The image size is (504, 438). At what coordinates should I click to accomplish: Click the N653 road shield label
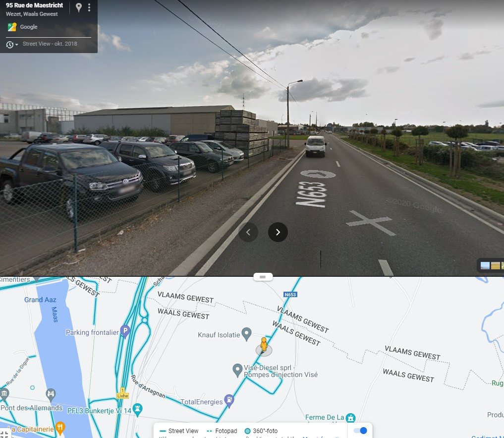290,295
